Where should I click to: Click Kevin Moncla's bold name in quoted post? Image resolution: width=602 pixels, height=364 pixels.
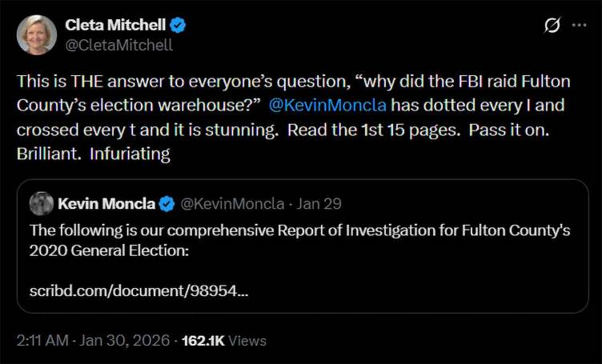[x=106, y=204]
